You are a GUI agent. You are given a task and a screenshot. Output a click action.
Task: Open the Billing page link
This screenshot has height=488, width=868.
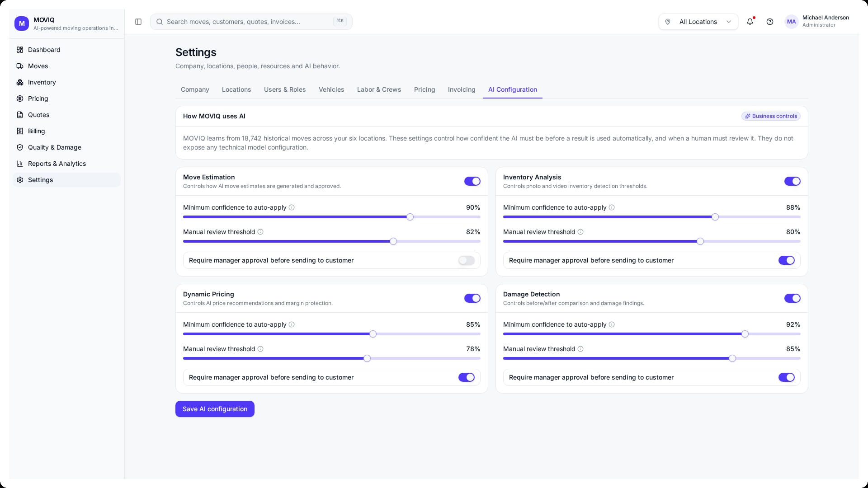pyautogui.click(x=66, y=131)
